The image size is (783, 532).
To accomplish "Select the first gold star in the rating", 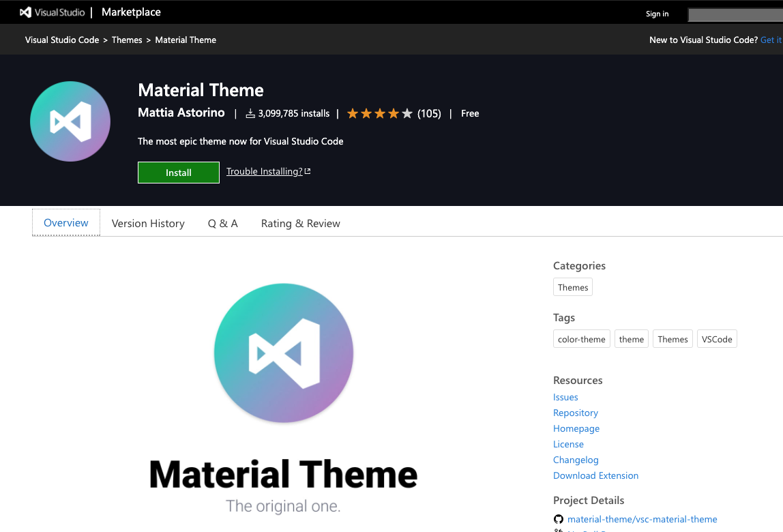I will 353,113.
